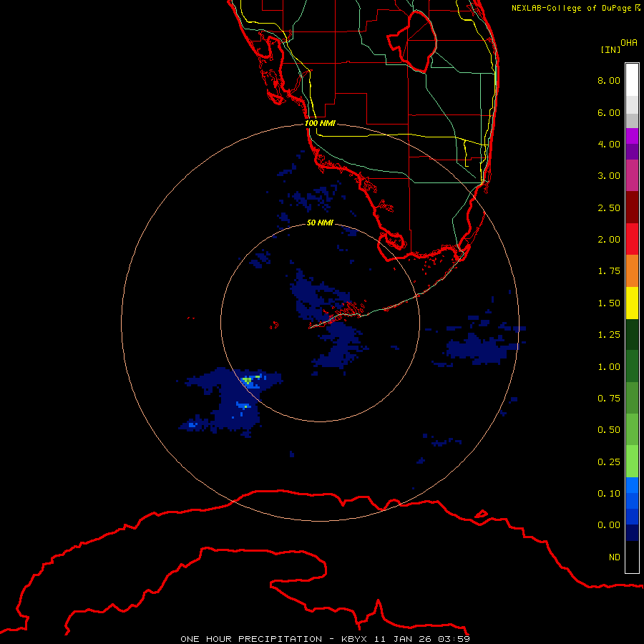644x644 pixels.
Task: Select the darkest green legend swatch near 1.25
Action: 632,334
